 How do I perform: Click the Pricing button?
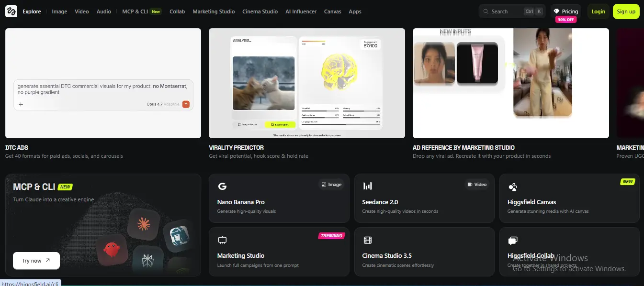tap(565, 11)
